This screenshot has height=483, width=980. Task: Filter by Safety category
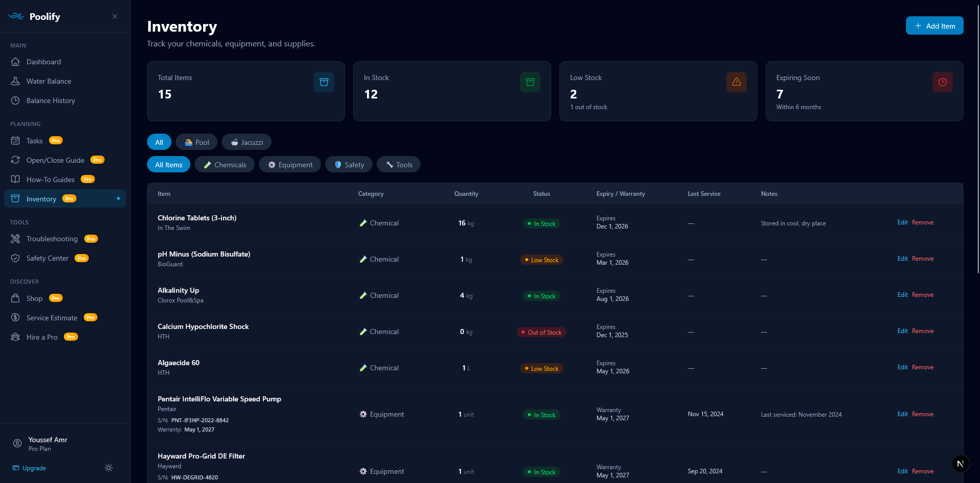click(x=349, y=164)
